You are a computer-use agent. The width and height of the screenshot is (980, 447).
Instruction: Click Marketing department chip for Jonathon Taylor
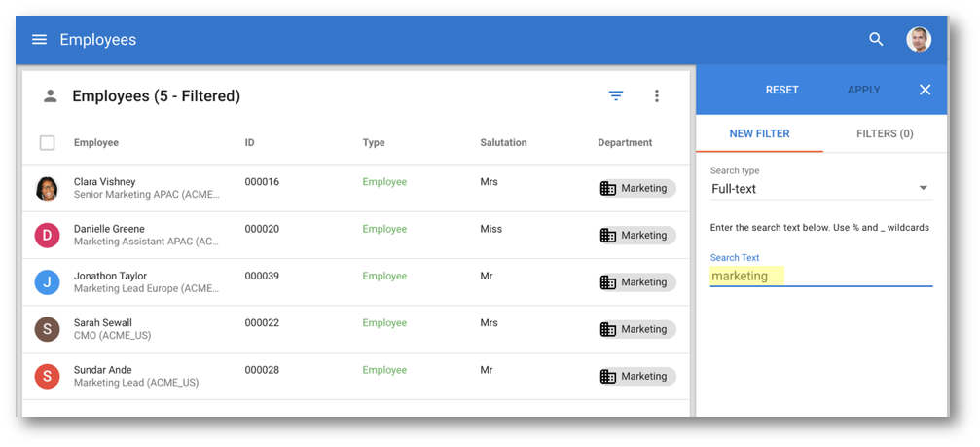(636, 282)
